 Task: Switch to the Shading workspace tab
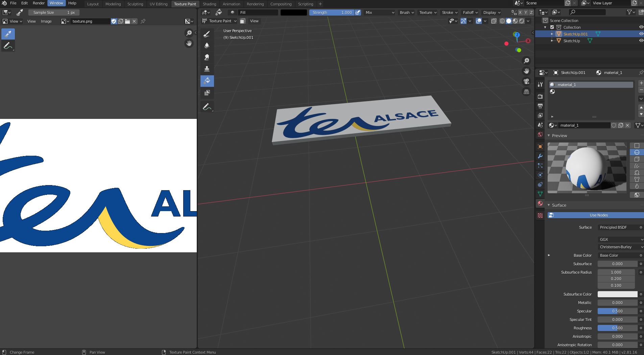[209, 4]
